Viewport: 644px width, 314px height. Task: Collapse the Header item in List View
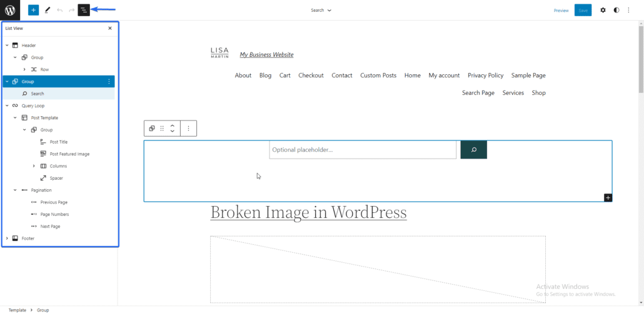[x=7, y=46]
